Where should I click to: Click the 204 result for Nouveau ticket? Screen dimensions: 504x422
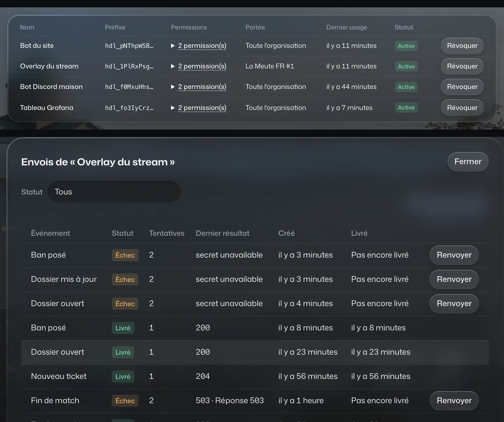(203, 376)
